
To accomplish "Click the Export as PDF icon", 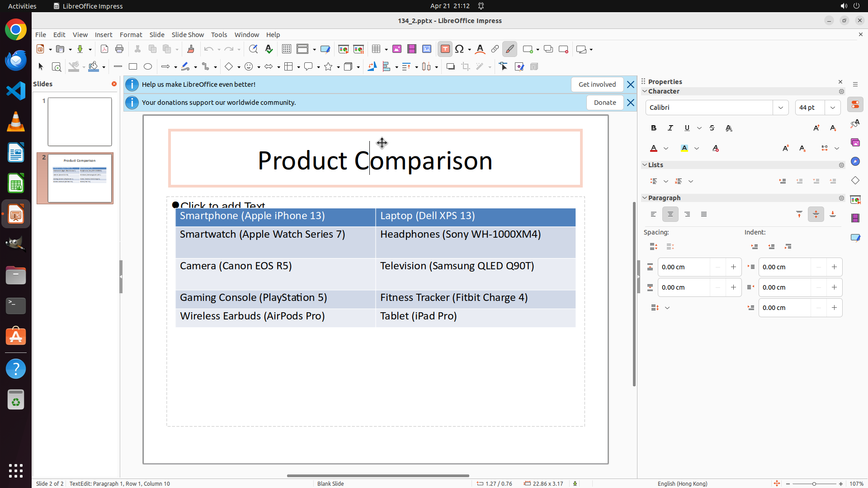I will coord(104,49).
